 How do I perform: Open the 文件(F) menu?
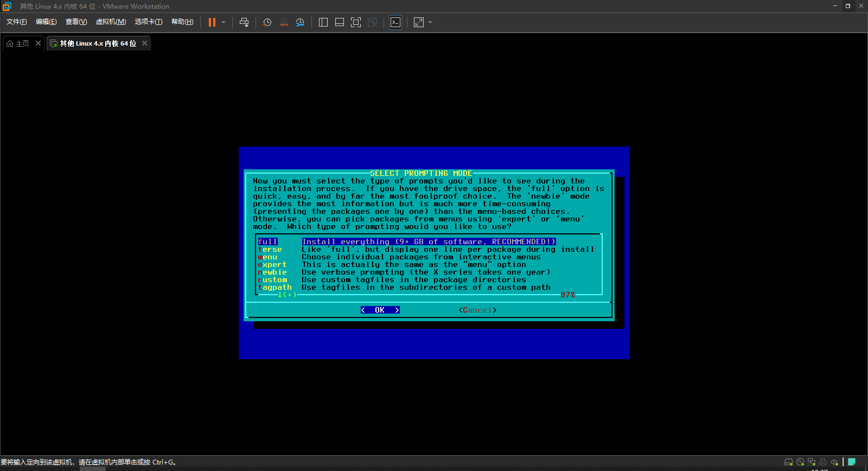pyautogui.click(x=16, y=22)
